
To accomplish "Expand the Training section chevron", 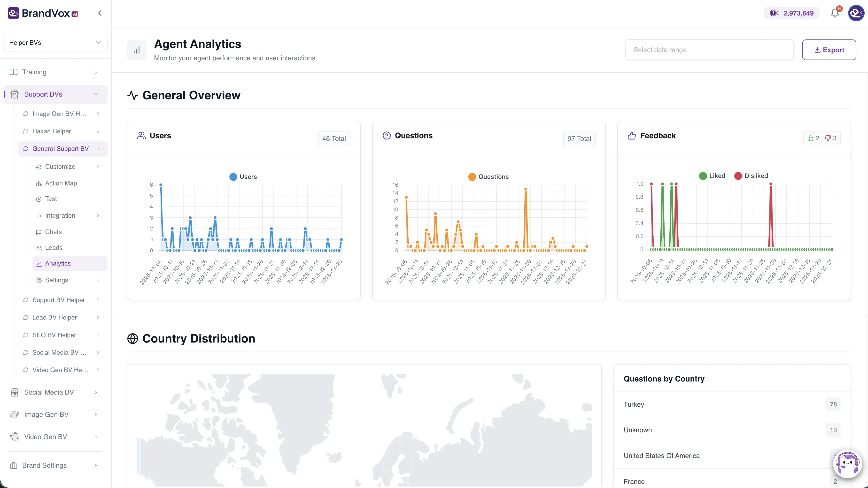I will click(x=96, y=72).
